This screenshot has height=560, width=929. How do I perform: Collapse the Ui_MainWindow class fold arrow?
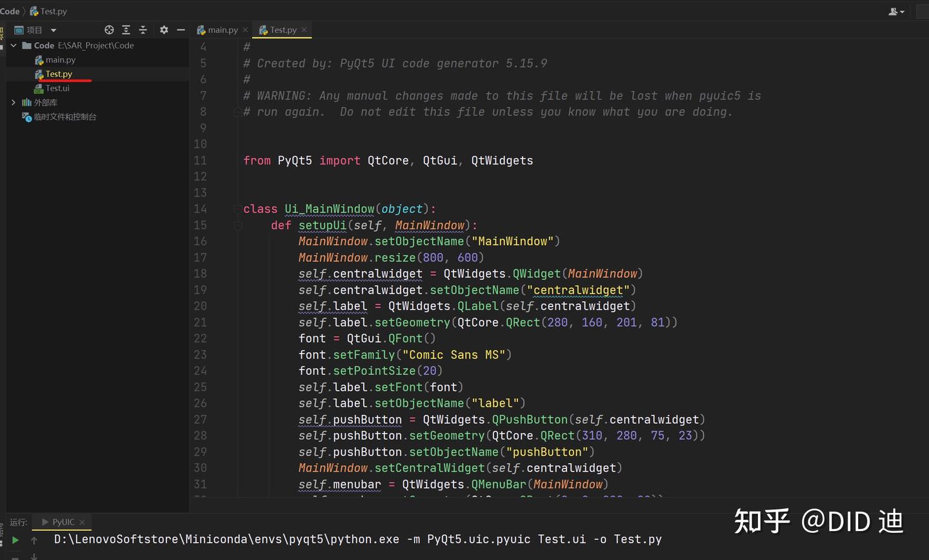click(x=237, y=209)
